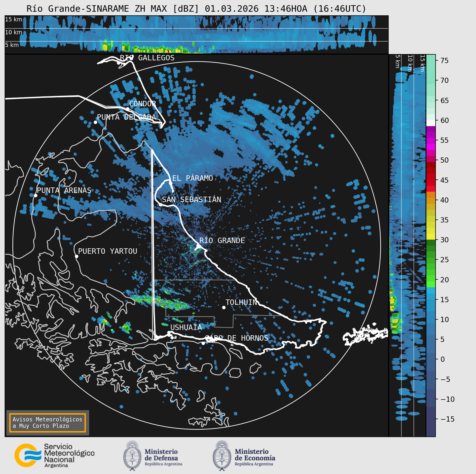Select the 50 dBZ dark red band
Viewport: 476px width, 474px height.
431,165
